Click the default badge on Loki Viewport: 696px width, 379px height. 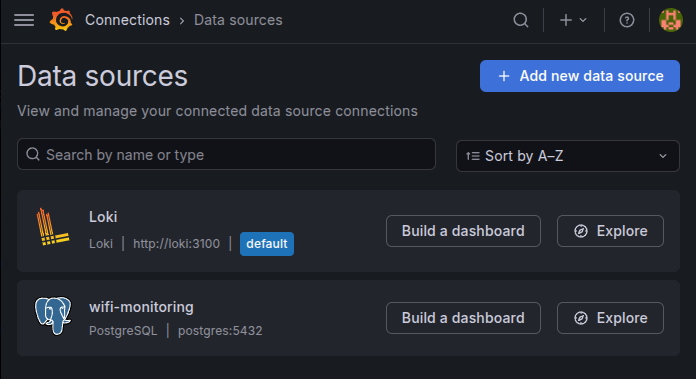coord(267,244)
